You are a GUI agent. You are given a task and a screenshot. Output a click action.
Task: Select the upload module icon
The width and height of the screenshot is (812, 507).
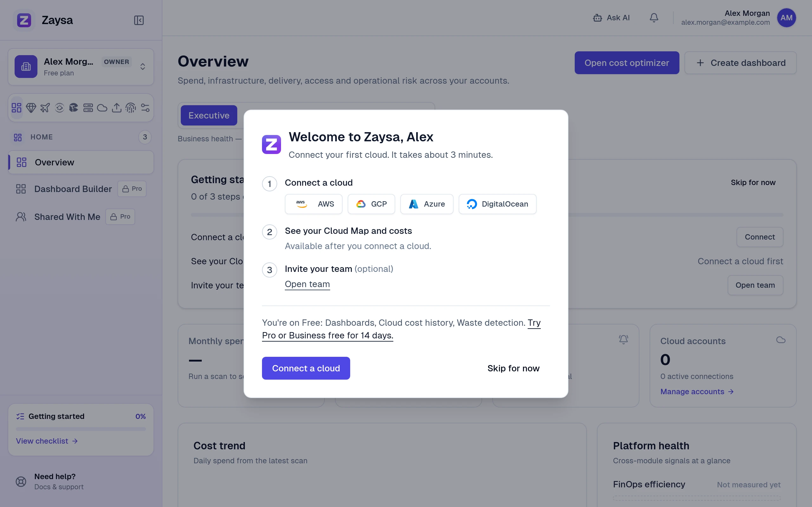coord(116,108)
